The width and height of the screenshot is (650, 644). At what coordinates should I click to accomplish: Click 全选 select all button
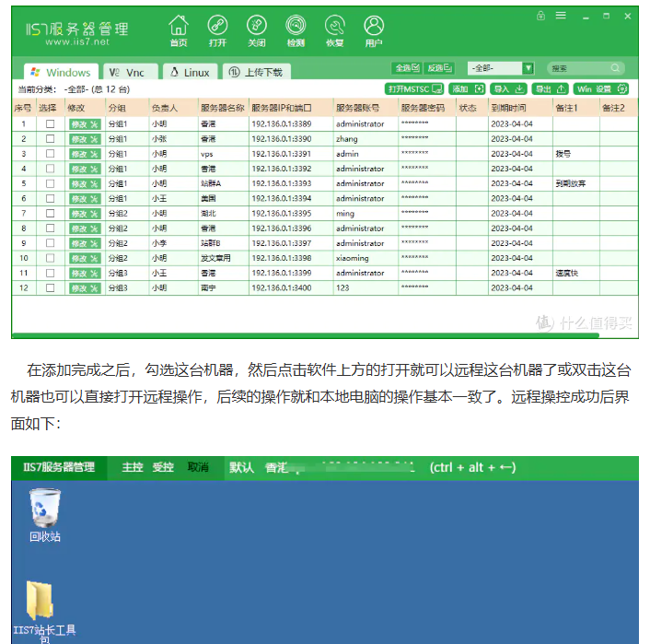[407, 68]
